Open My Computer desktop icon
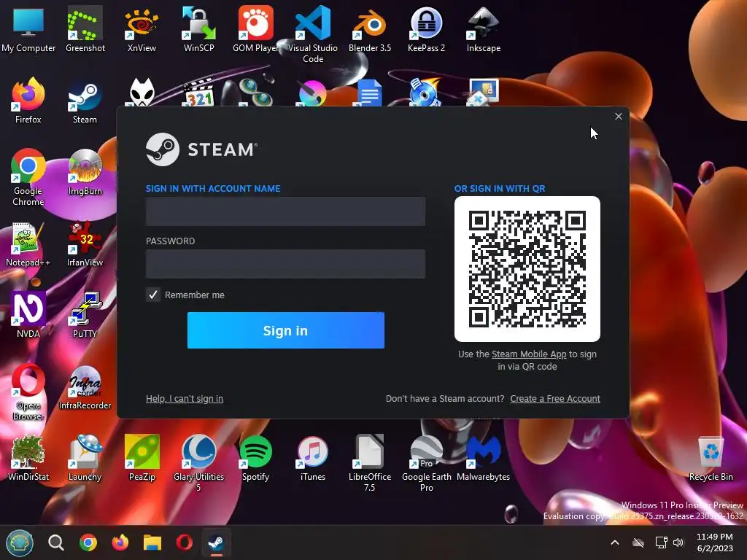Viewport: 747px width, 560px height. tap(28, 28)
